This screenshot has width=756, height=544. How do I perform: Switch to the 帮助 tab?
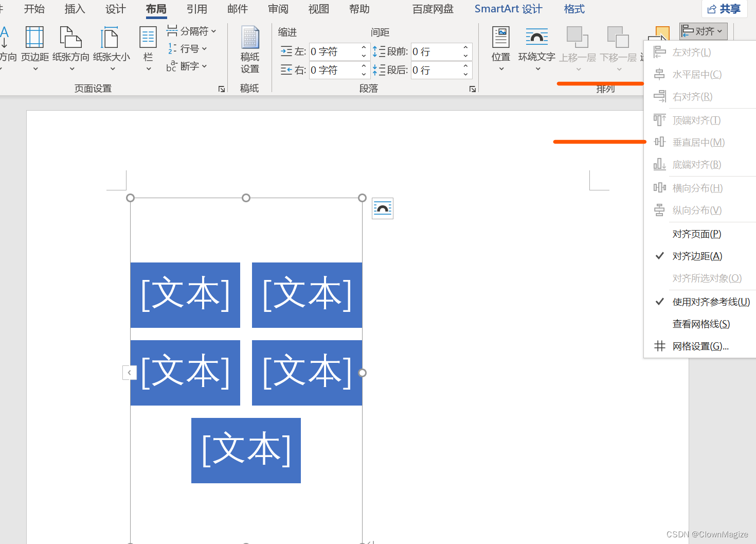tap(359, 9)
